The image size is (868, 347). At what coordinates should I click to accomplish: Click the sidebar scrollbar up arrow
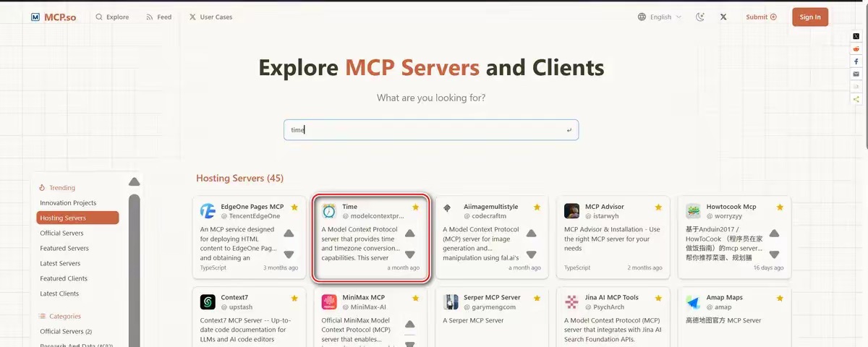[x=134, y=181]
